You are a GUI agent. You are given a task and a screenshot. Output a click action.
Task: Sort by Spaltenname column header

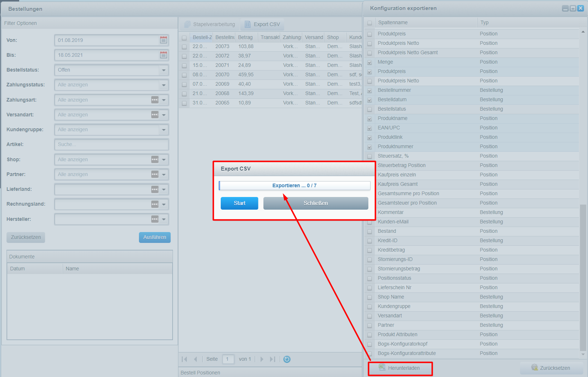click(x=426, y=22)
